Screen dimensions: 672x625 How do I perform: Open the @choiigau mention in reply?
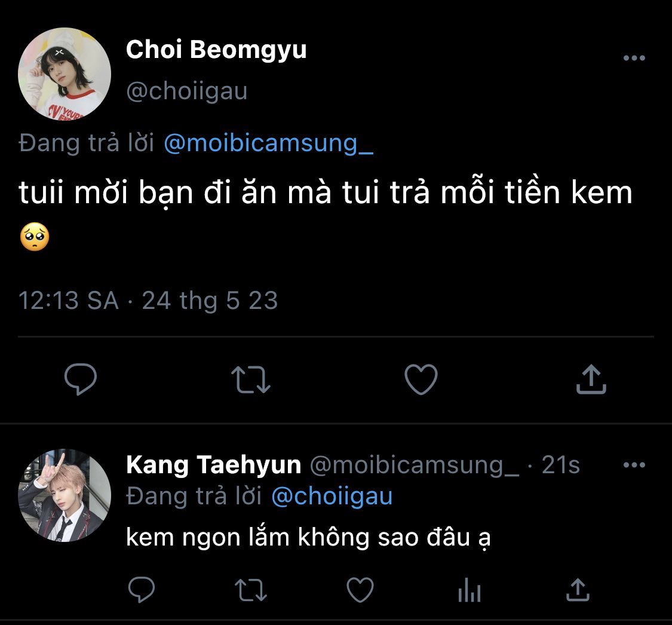point(332,497)
